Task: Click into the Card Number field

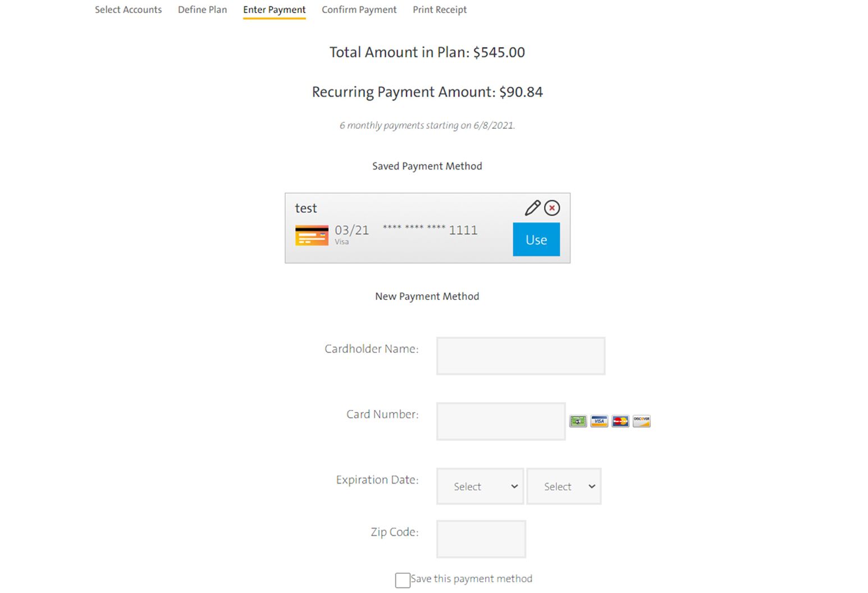Action: [x=500, y=421]
